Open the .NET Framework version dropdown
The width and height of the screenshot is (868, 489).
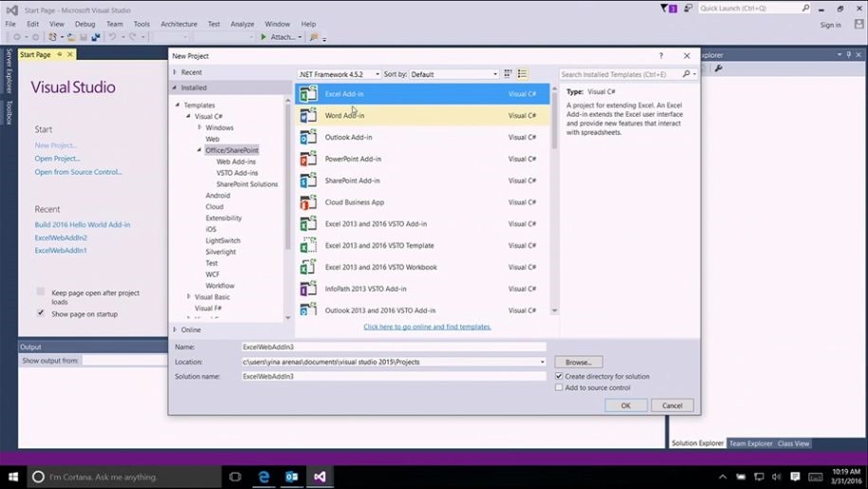[339, 74]
